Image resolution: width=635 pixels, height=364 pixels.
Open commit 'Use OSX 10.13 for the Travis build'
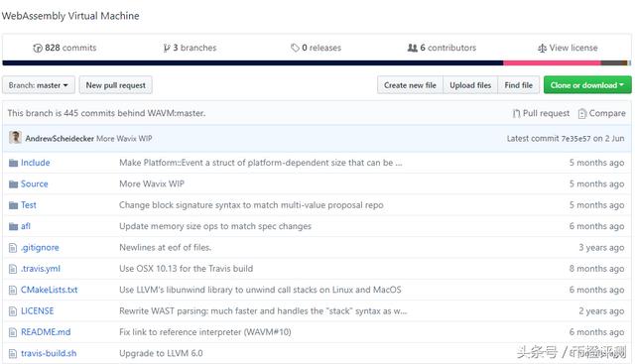tap(187, 269)
